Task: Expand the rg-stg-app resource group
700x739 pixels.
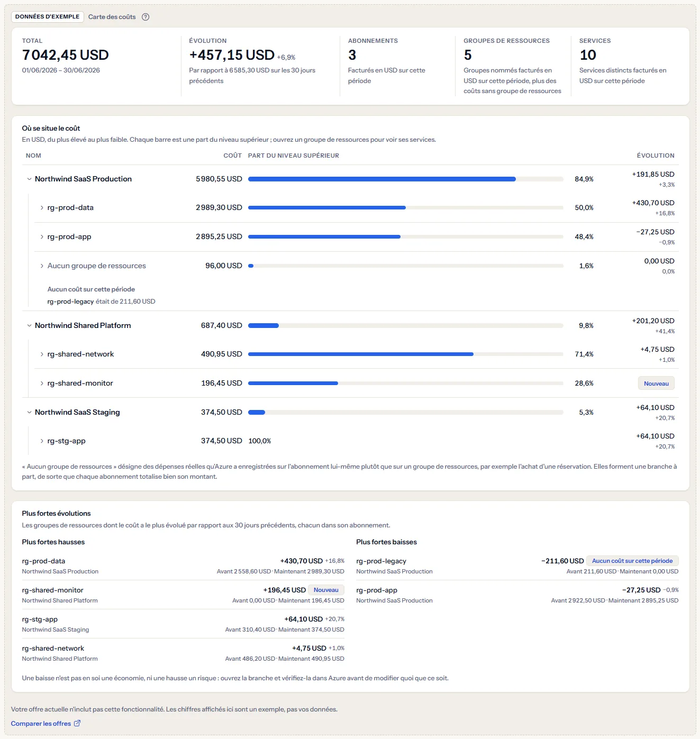Action: 42,441
